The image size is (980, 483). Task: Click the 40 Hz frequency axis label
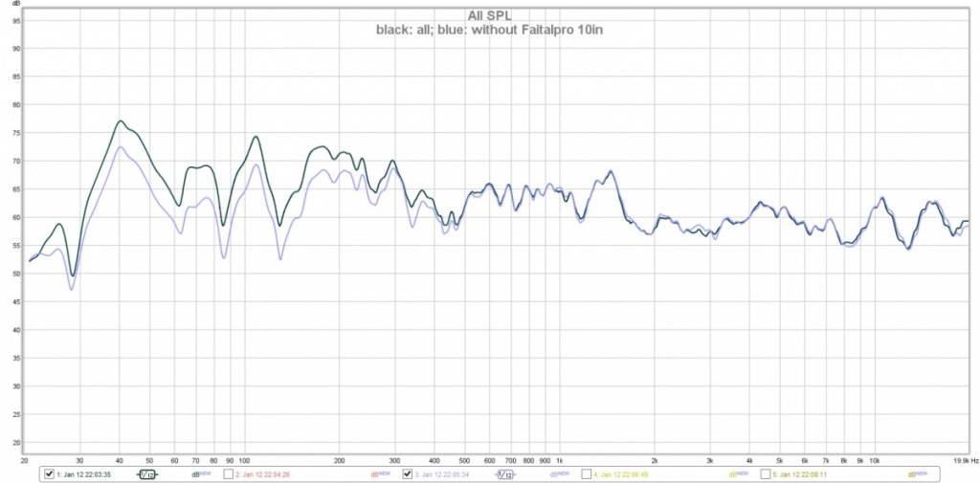pyautogui.click(x=120, y=460)
